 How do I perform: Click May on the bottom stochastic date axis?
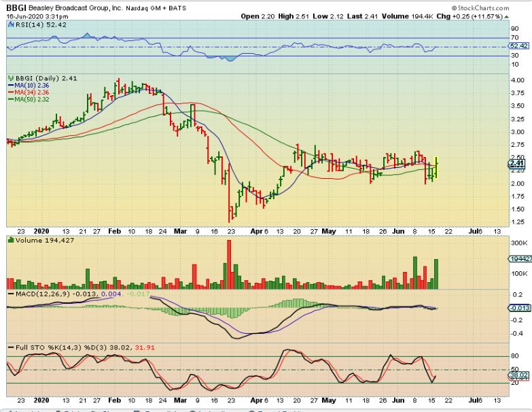click(329, 400)
